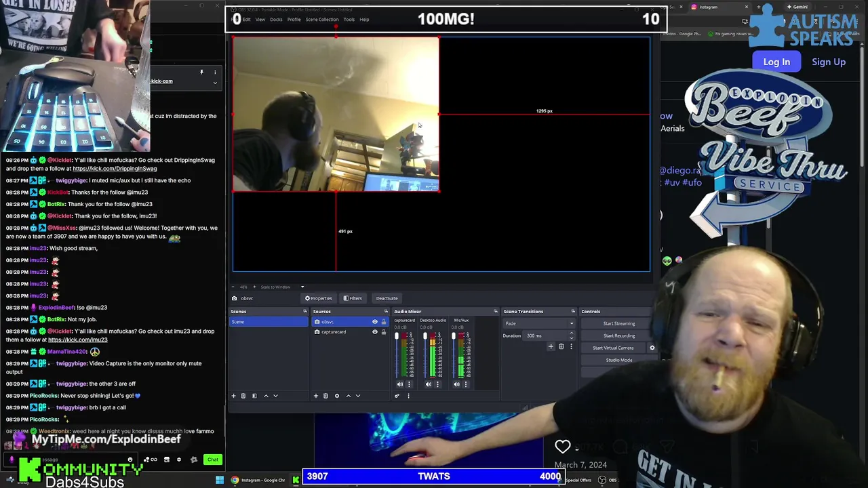868x488 pixels.
Task: Open the Mic/Aux options three-dot menu
Action: coord(466,384)
